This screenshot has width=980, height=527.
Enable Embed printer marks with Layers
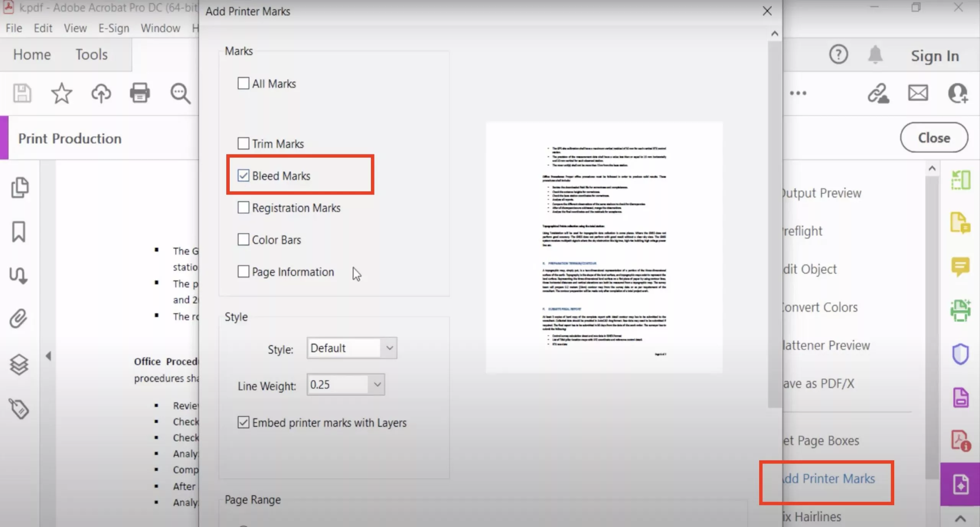[243, 422]
